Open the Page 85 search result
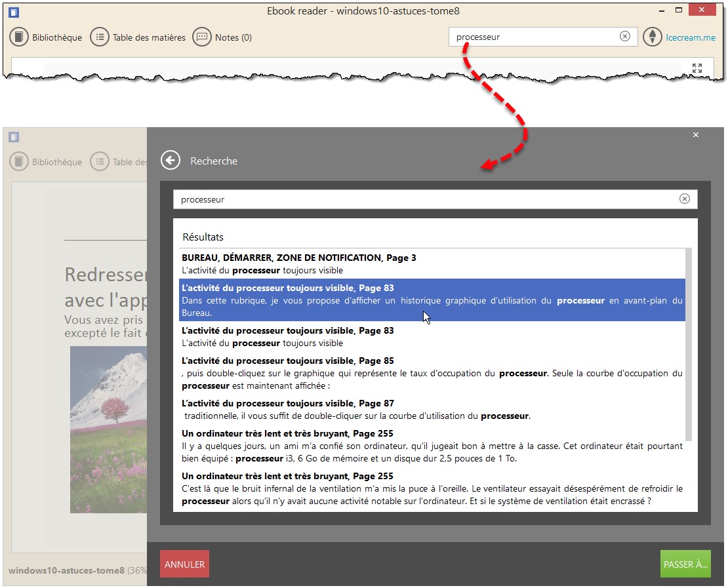This screenshot has height=588, width=728. point(432,373)
